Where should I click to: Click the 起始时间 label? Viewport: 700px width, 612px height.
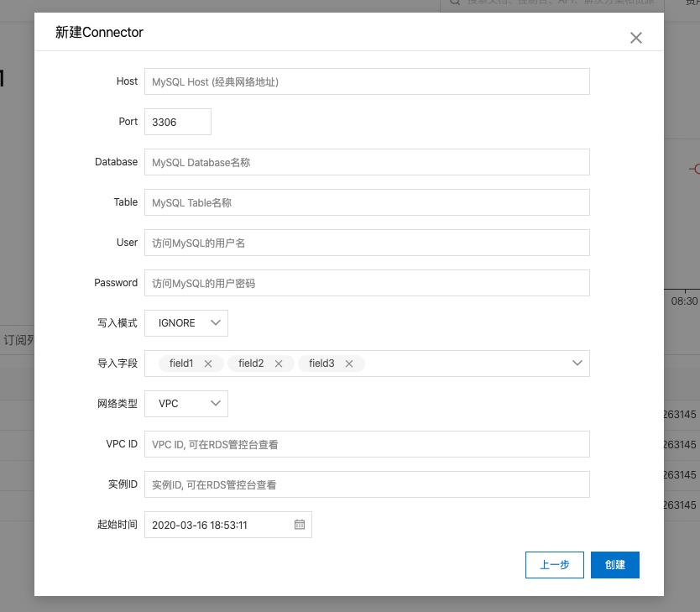[x=118, y=525]
